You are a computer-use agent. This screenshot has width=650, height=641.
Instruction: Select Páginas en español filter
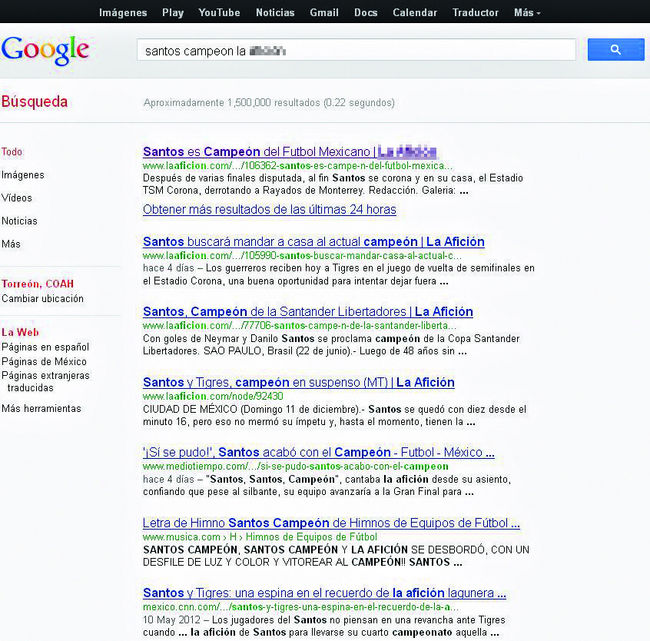[x=45, y=347]
